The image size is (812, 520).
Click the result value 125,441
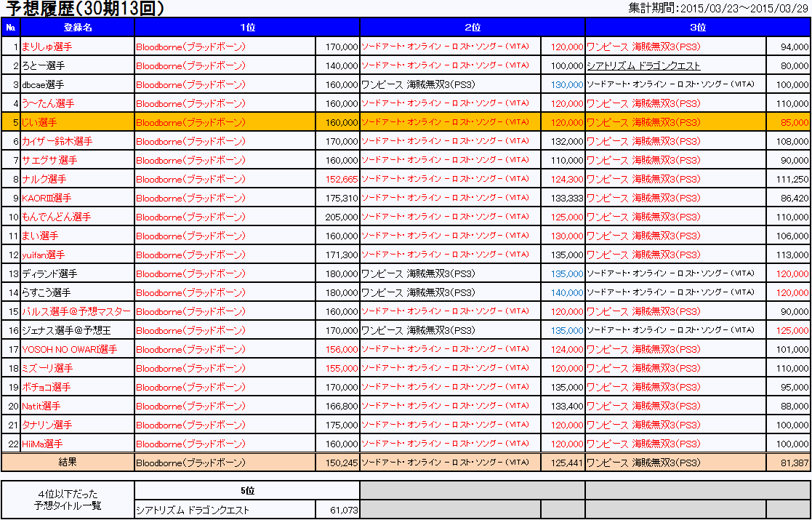tap(567, 463)
